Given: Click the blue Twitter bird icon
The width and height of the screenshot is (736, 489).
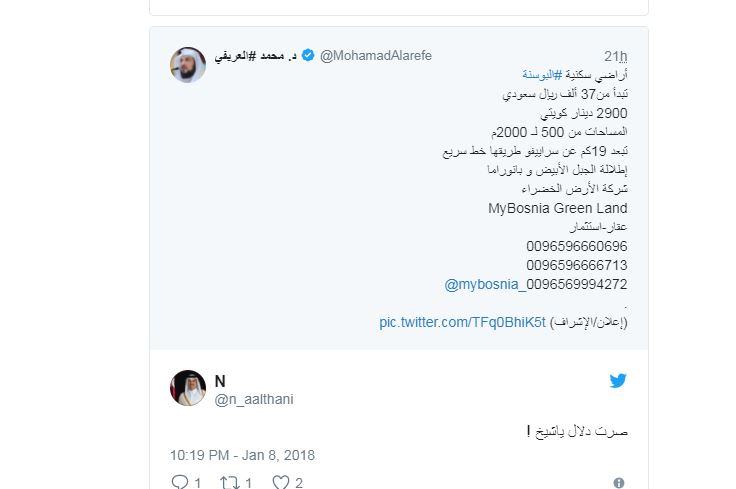Looking at the screenshot, I should (618, 381).
